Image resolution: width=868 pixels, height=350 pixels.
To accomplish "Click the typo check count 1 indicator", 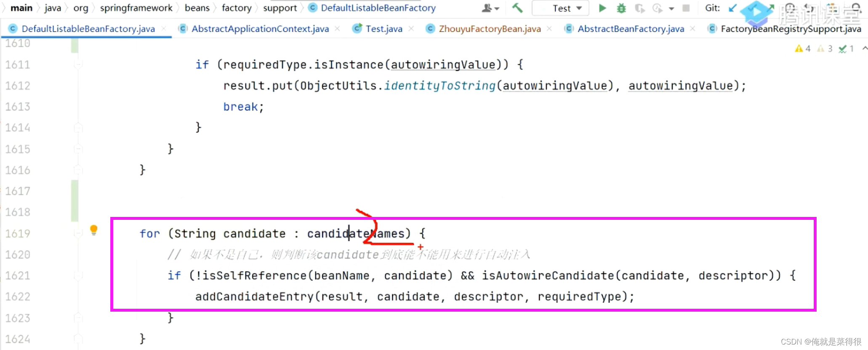I will tap(846, 49).
